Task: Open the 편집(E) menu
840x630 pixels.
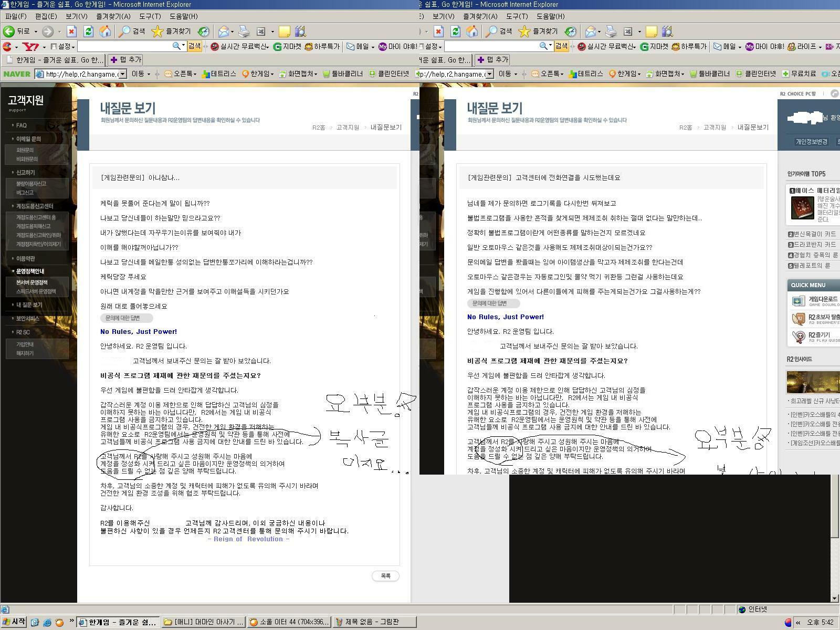Action: (x=45, y=16)
